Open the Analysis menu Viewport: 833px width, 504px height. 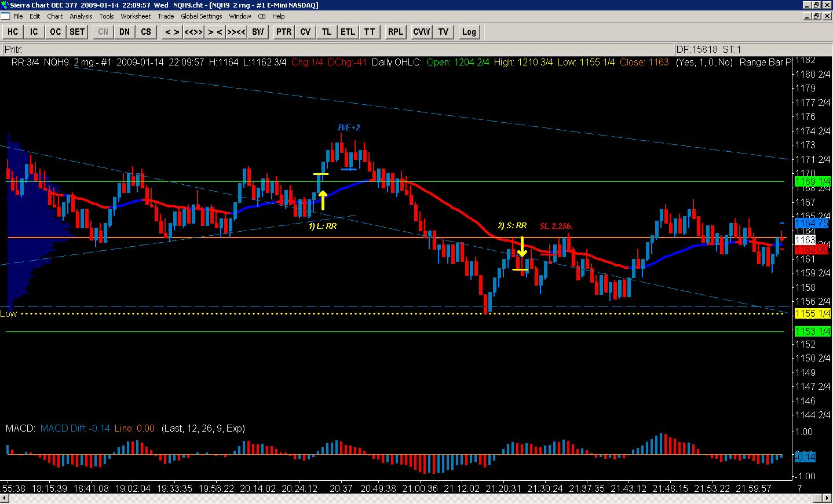(81, 16)
